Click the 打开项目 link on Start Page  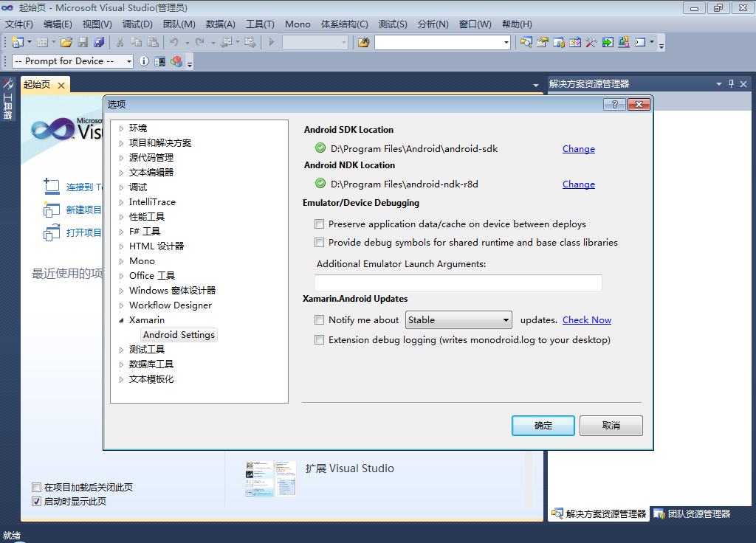coord(83,232)
